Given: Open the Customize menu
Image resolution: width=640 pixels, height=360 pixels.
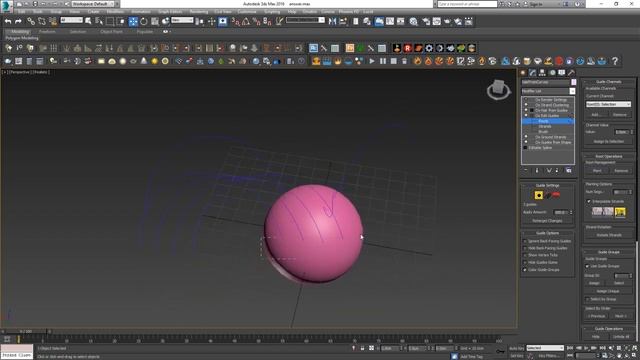Looking at the screenshot, I should coord(247,12).
